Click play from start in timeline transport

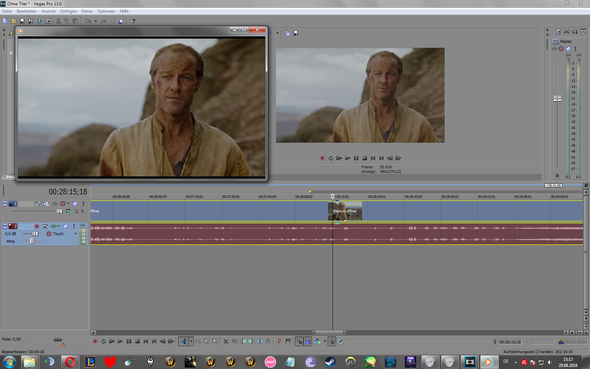point(112,342)
